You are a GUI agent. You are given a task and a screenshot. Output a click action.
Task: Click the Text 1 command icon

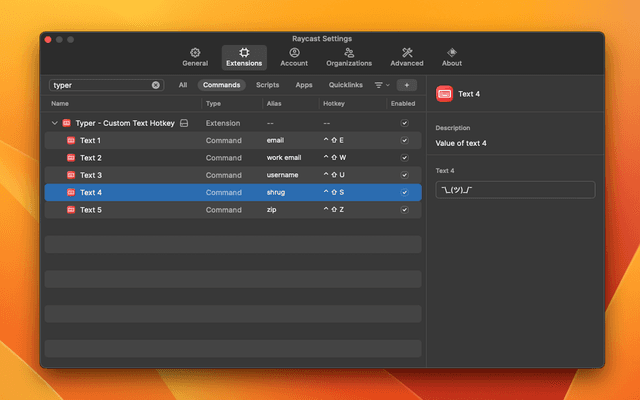point(70,140)
